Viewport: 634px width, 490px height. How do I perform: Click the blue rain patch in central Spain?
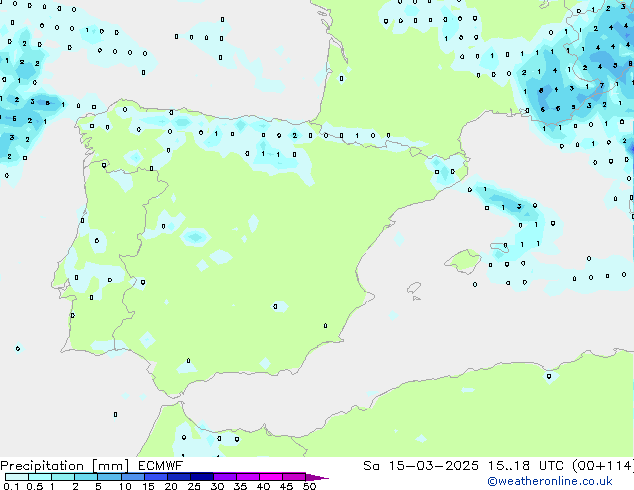click(x=194, y=237)
